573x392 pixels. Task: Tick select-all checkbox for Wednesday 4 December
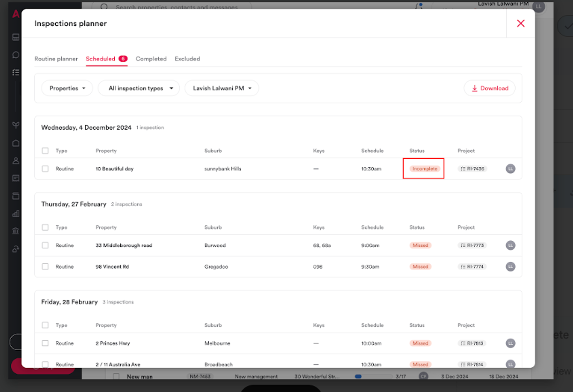click(x=45, y=151)
